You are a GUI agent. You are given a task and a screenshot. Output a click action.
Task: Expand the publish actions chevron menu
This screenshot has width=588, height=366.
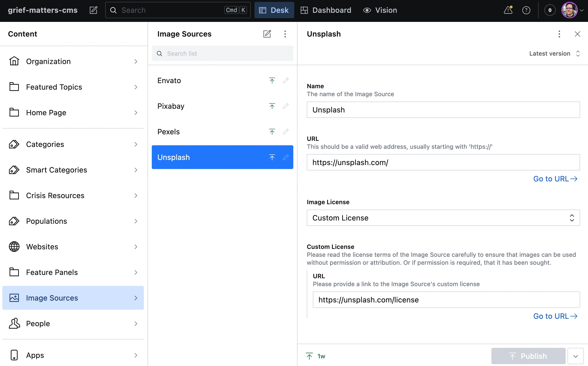coord(575,356)
